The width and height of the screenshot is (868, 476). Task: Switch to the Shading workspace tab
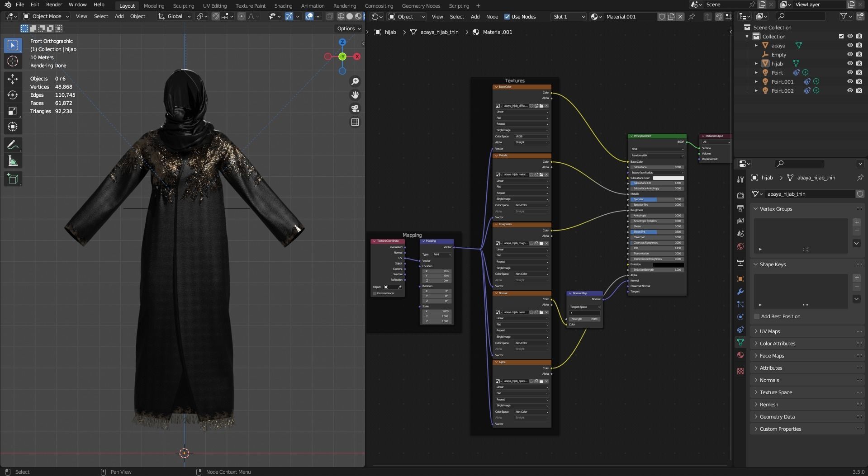283,6
